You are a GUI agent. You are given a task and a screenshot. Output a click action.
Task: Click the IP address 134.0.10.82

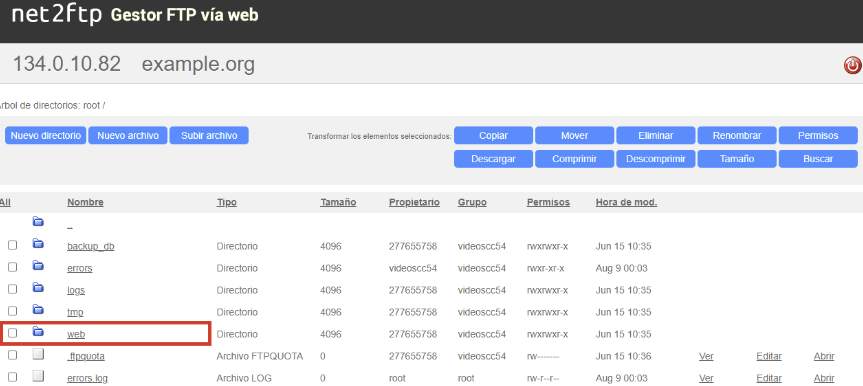coord(67,64)
